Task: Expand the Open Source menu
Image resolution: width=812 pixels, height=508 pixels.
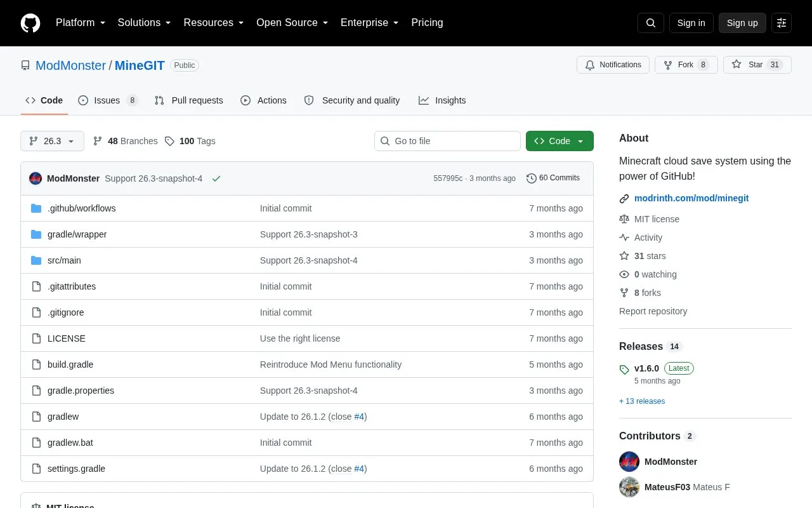Action: coord(292,23)
